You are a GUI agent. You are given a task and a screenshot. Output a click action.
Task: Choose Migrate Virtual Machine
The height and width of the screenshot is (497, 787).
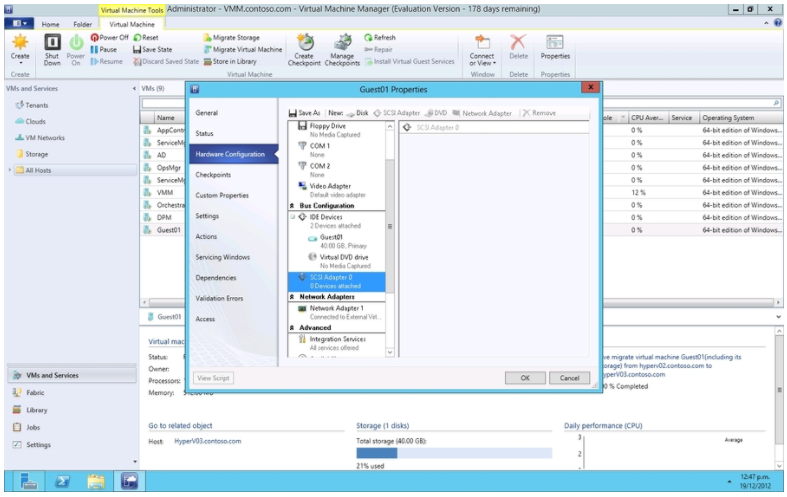tap(243, 50)
